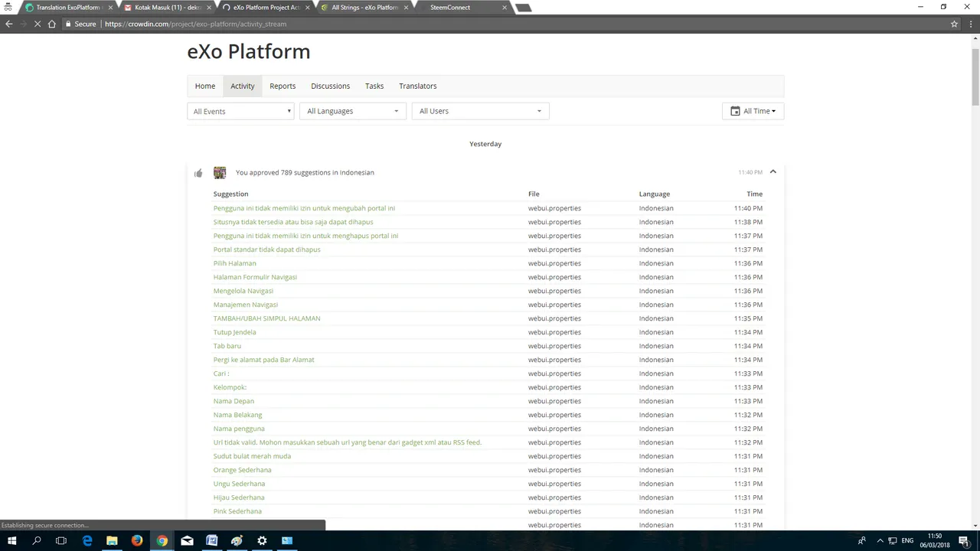Open suggestion 'Pengguna ini tidak memiliki izin untuk mengubah portal ini'
The width and height of the screenshot is (980, 551).
pos(304,208)
